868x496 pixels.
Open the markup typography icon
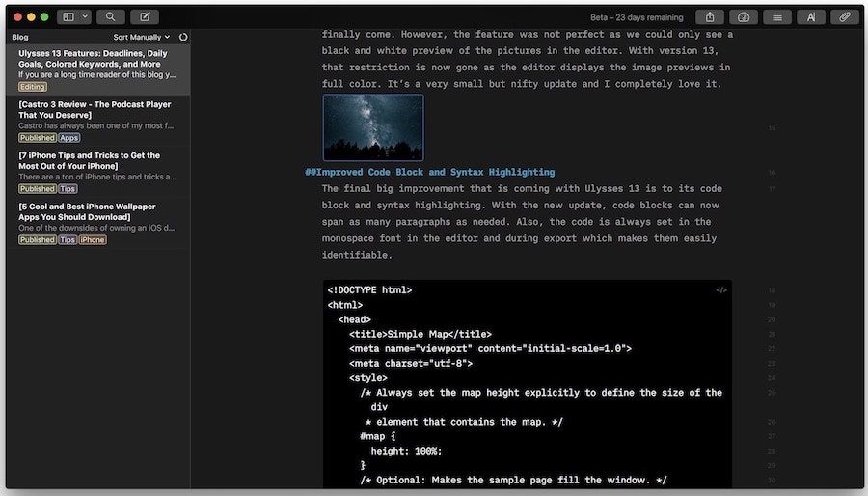click(811, 16)
